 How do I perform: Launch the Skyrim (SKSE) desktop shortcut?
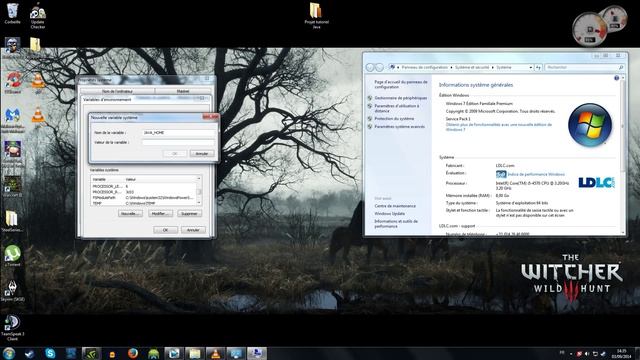coord(12,291)
